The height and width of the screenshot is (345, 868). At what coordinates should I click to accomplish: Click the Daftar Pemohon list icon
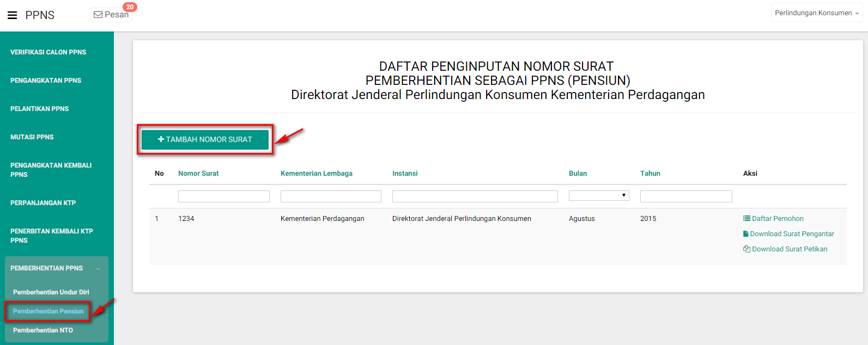tap(746, 218)
